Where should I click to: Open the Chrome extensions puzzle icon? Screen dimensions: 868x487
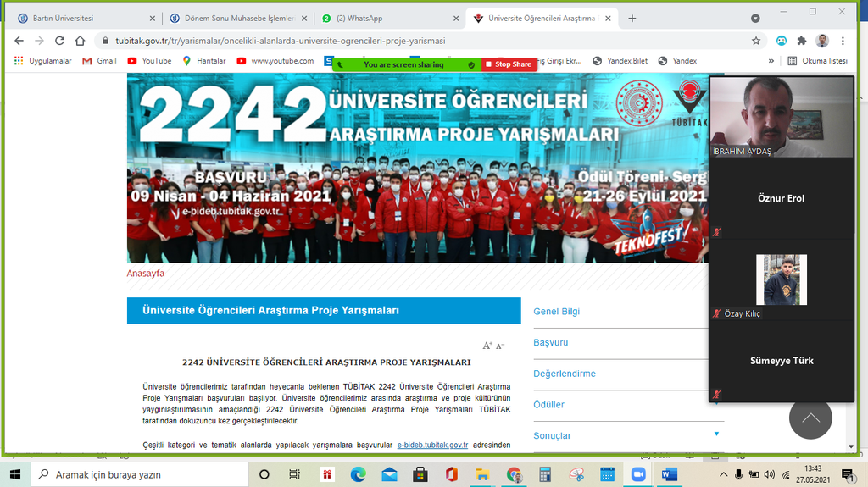802,41
